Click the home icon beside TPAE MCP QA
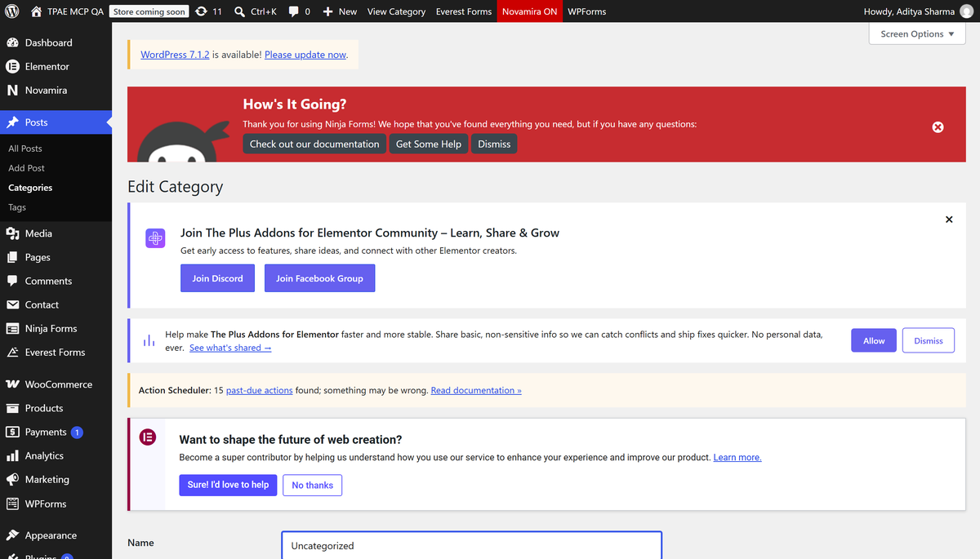This screenshot has width=980, height=559. point(36,11)
